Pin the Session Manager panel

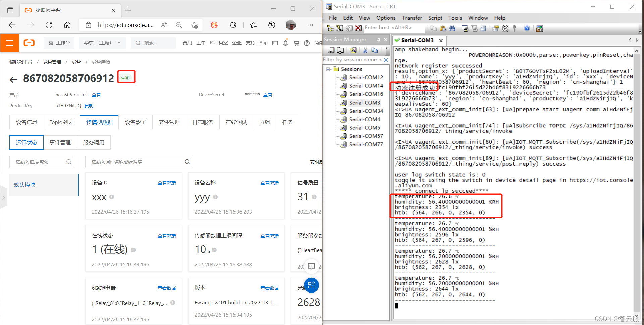(379, 40)
